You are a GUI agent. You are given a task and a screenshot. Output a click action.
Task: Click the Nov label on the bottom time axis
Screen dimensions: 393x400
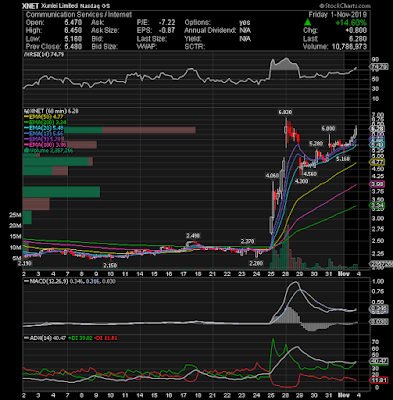pos(344,395)
